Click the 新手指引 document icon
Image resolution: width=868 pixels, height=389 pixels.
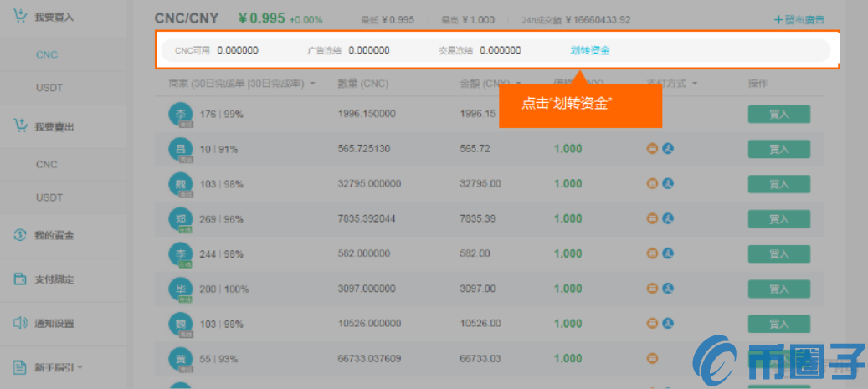tap(20, 366)
